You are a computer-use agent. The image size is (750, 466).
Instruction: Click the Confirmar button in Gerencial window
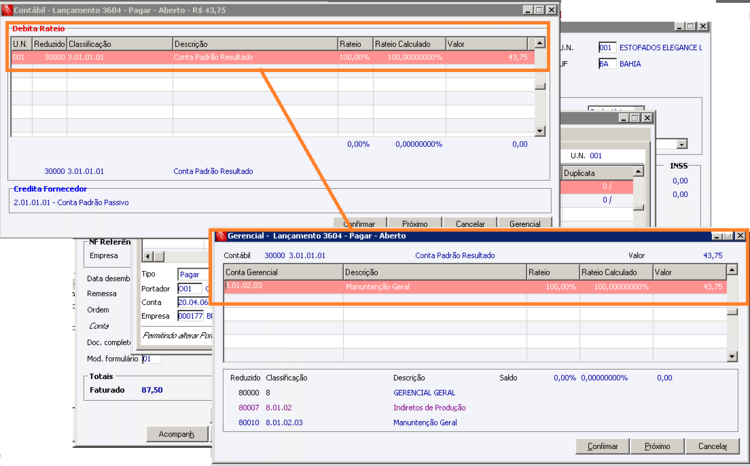(602, 446)
